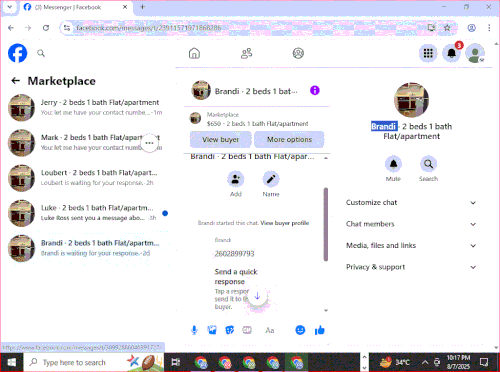Image resolution: width=500 pixels, height=372 pixels.
Task: Select Brandi's conversation in the chat list
Action: click(x=87, y=248)
